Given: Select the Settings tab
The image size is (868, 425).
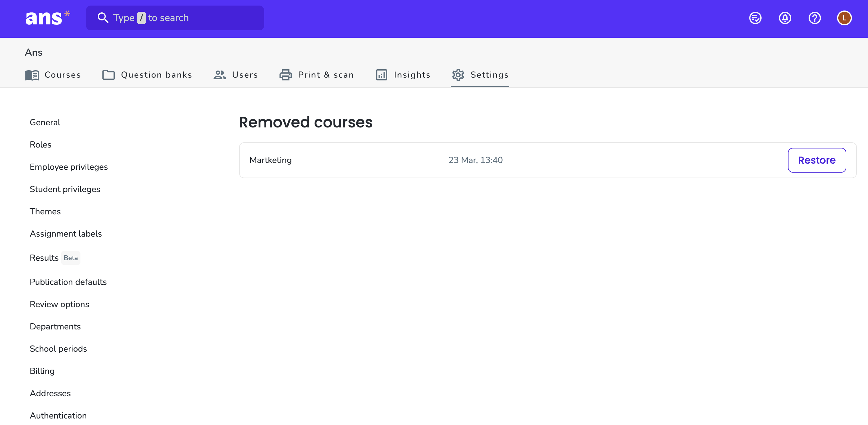Looking at the screenshot, I should click(480, 75).
